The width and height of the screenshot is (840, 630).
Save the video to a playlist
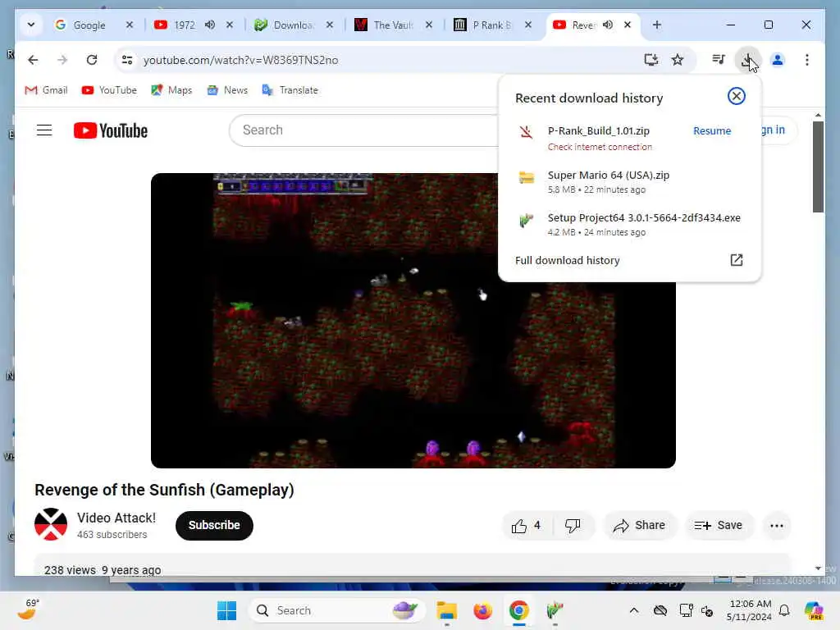tap(719, 526)
